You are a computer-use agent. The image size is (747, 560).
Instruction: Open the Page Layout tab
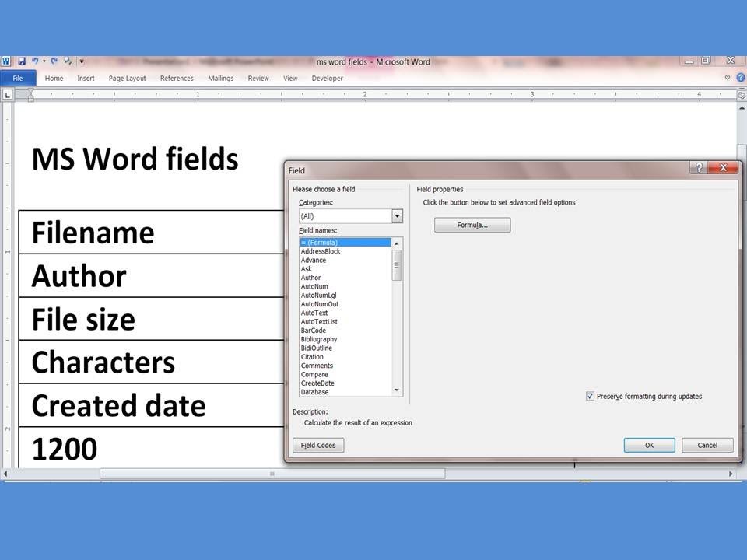click(x=127, y=78)
